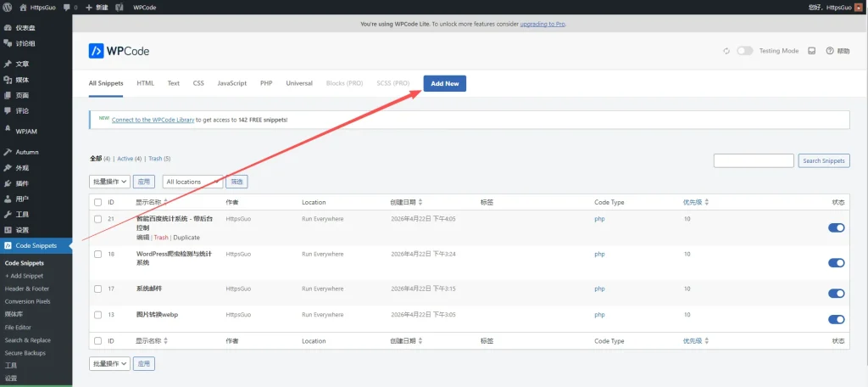
Task: Switch to the JavaScript snippets tab
Action: point(231,83)
